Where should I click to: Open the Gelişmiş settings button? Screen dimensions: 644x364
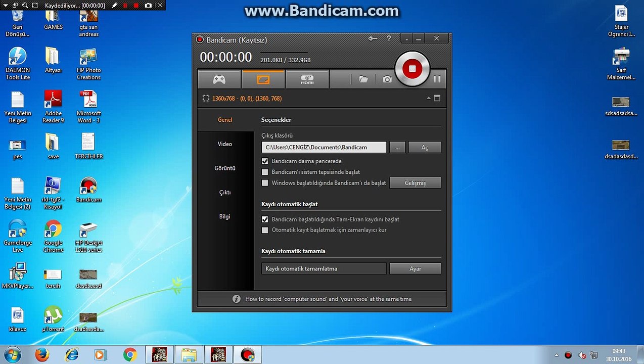click(415, 183)
